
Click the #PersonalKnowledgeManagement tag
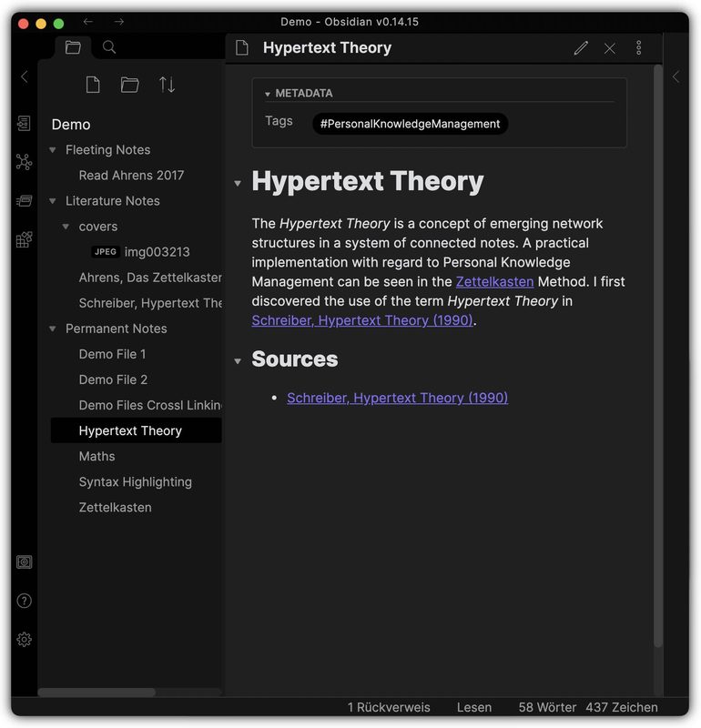411,124
